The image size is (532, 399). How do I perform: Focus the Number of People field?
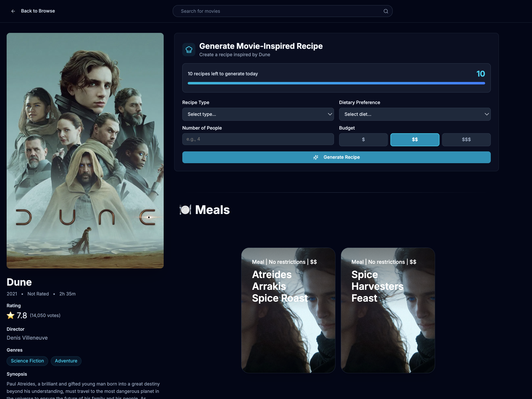pyautogui.click(x=258, y=139)
